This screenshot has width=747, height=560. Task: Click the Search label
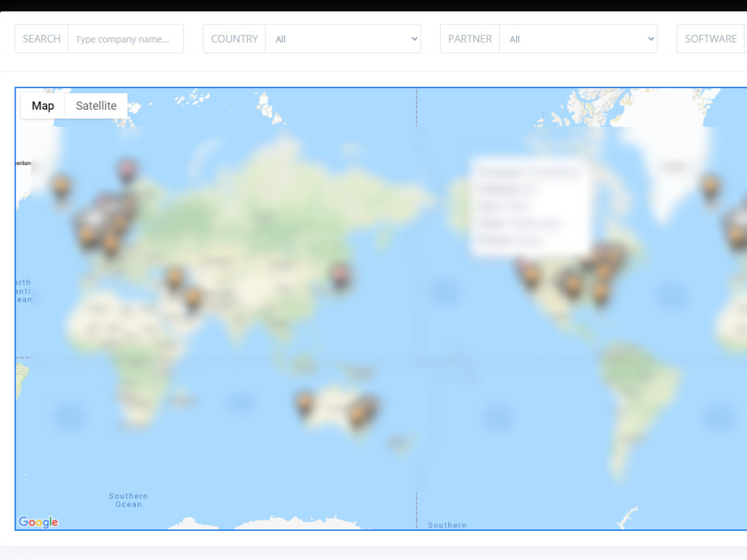coord(41,39)
